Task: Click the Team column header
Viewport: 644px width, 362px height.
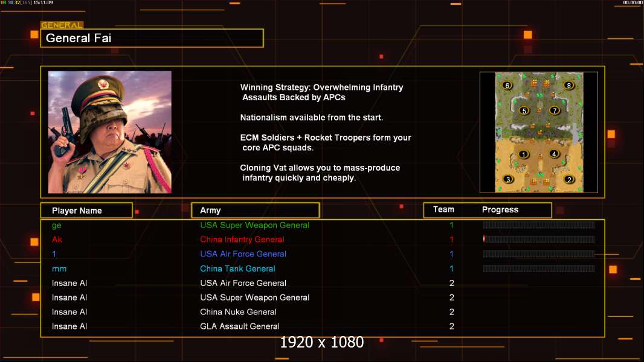Action: (443, 209)
